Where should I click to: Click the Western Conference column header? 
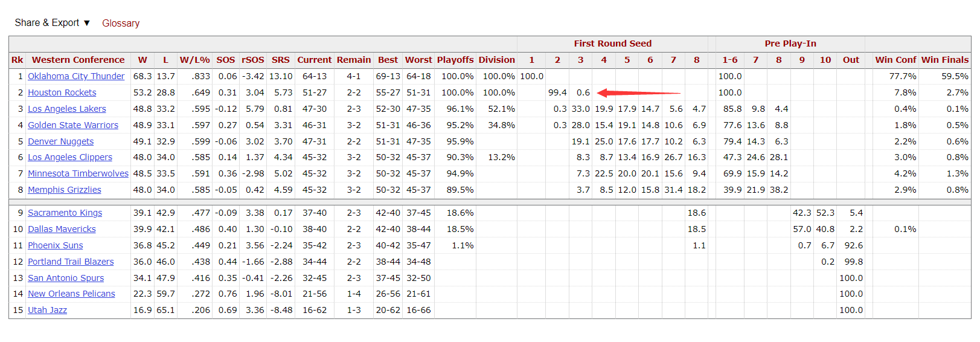pos(78,60)
